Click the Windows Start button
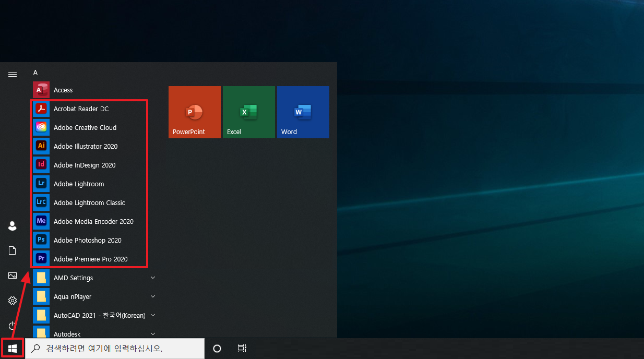 point(13,348)
